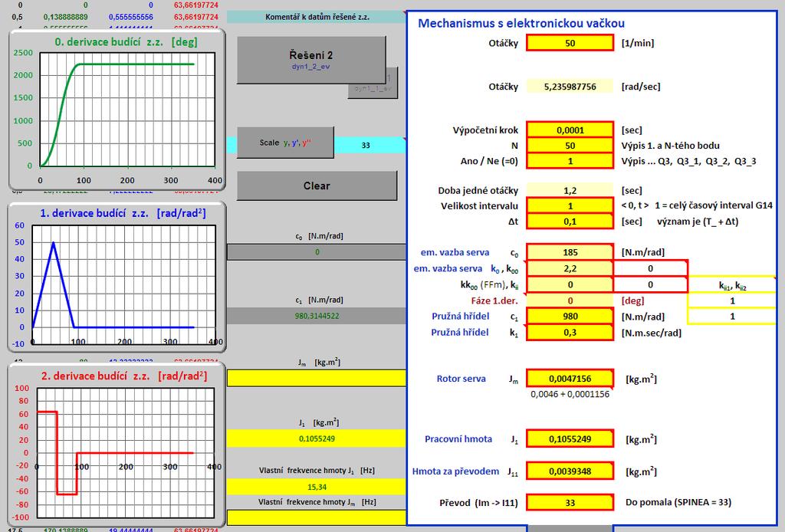Select the grey c0 cell showing 0

[317, 251]
